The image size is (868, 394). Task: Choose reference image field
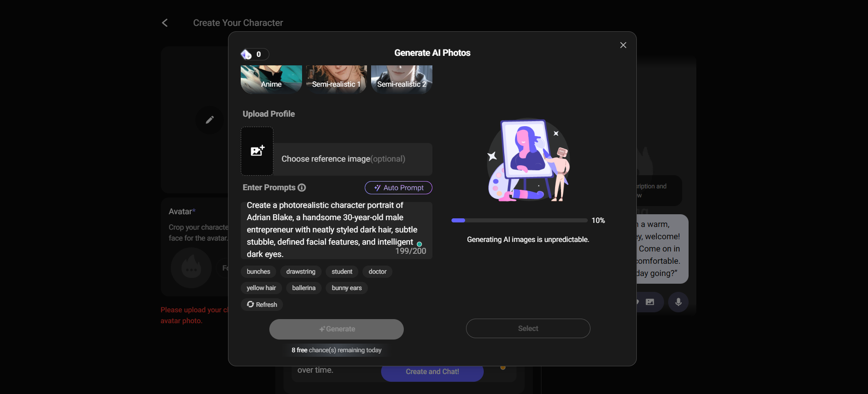(352, 159)
